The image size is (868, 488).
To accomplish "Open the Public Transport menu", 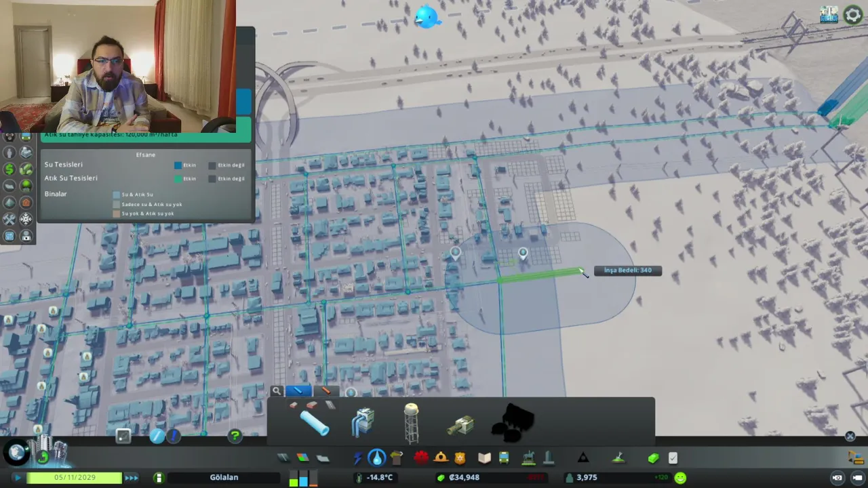I will (x=504, y=458).
